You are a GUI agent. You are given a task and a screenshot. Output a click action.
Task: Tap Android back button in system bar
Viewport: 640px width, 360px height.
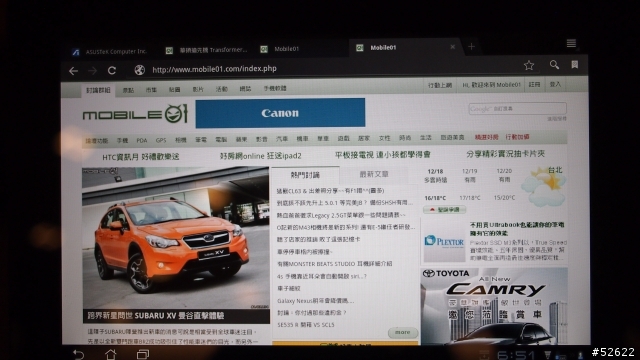(x=78, y=354)
